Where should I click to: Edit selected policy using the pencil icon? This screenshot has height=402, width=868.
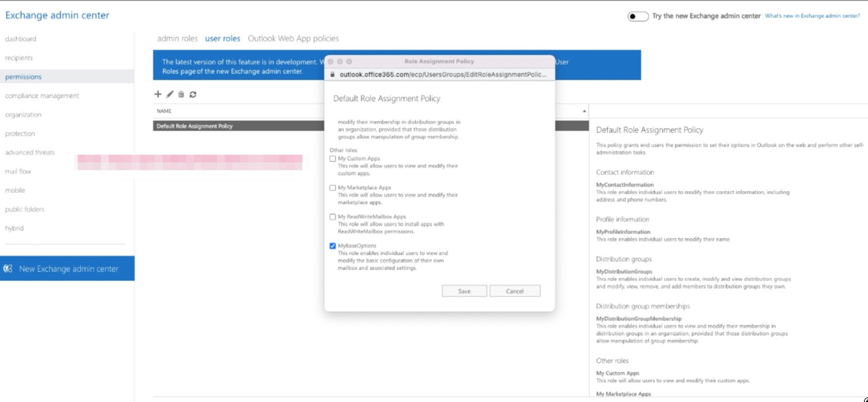[169, 94]
